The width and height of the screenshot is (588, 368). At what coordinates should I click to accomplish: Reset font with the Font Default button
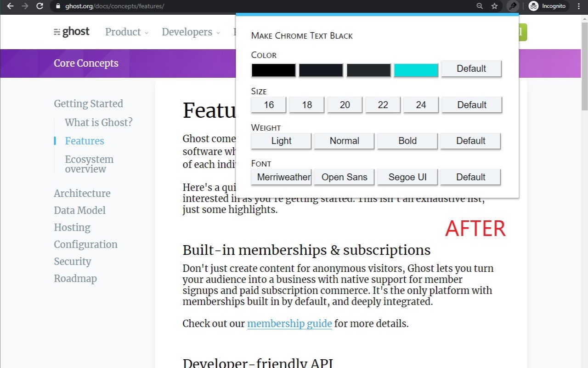coord(470,177)
